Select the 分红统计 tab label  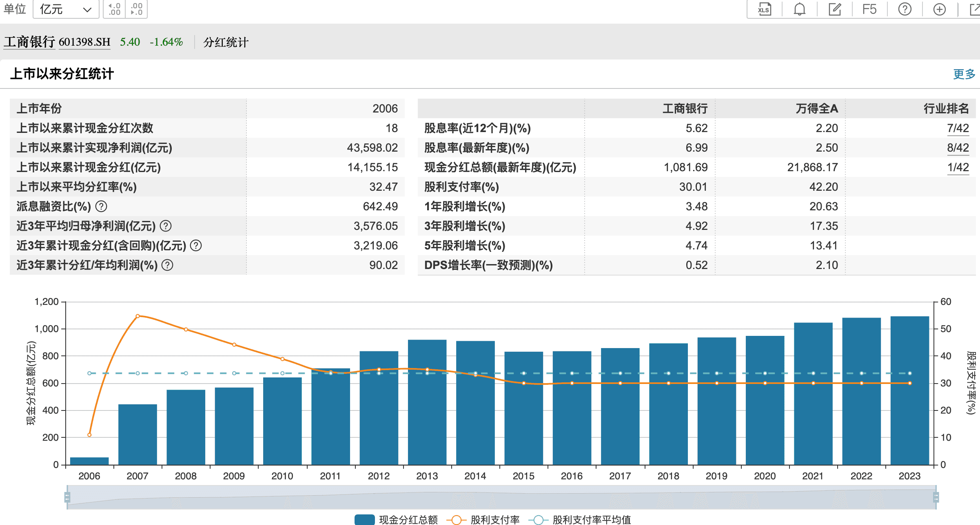[226, 42]
